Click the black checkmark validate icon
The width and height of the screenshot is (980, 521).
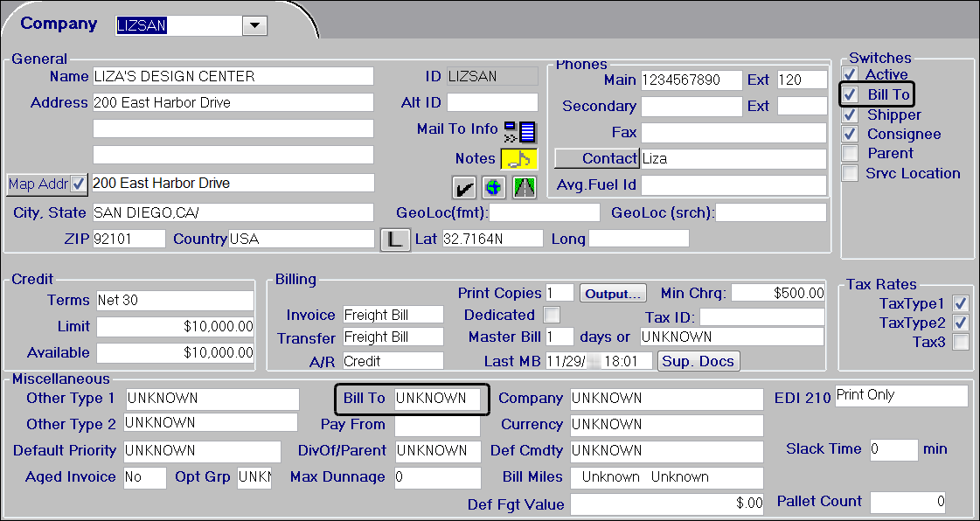click(x=463, y=187)
